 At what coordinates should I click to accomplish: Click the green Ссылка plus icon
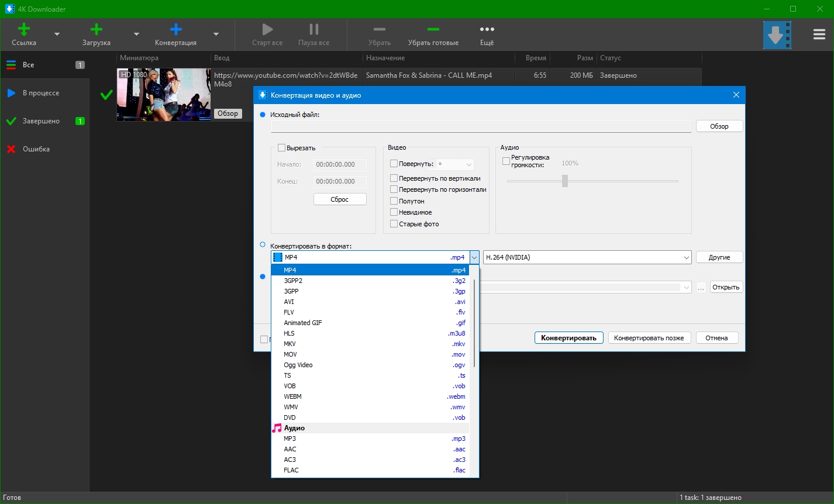click(24, 29)
